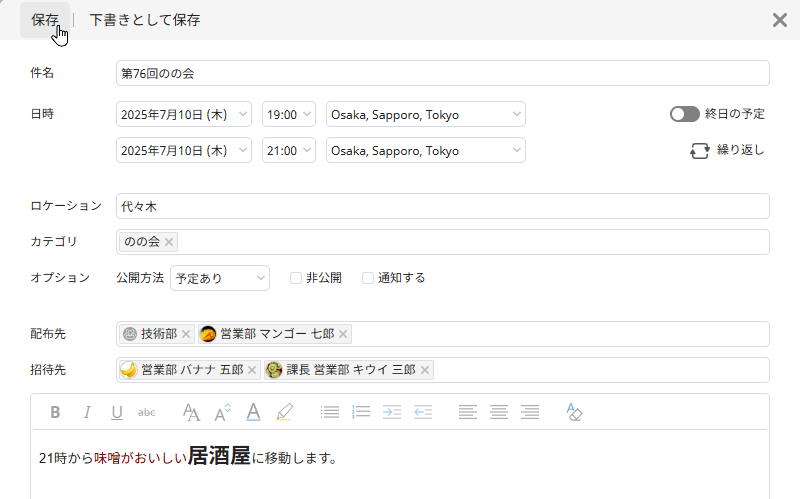This screenshot has width=800, height=499.
Task: Click the 繰り返し text link
Action: pos(740,150)
